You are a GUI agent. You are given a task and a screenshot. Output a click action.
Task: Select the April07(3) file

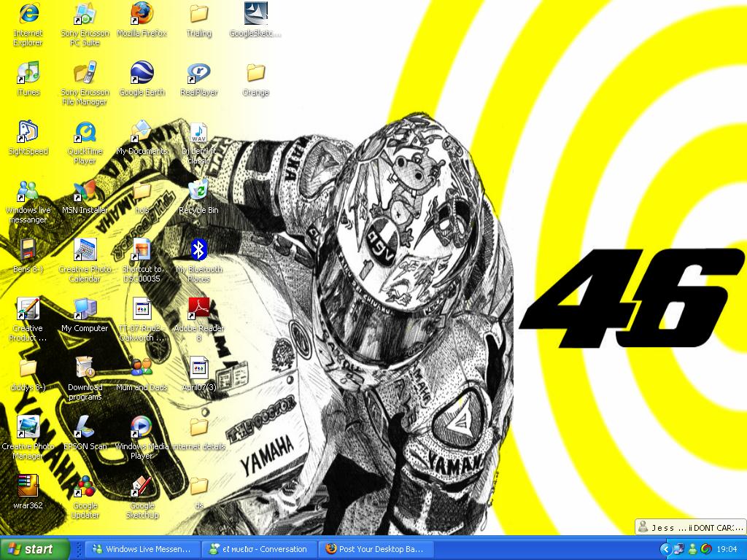point(198,368)
